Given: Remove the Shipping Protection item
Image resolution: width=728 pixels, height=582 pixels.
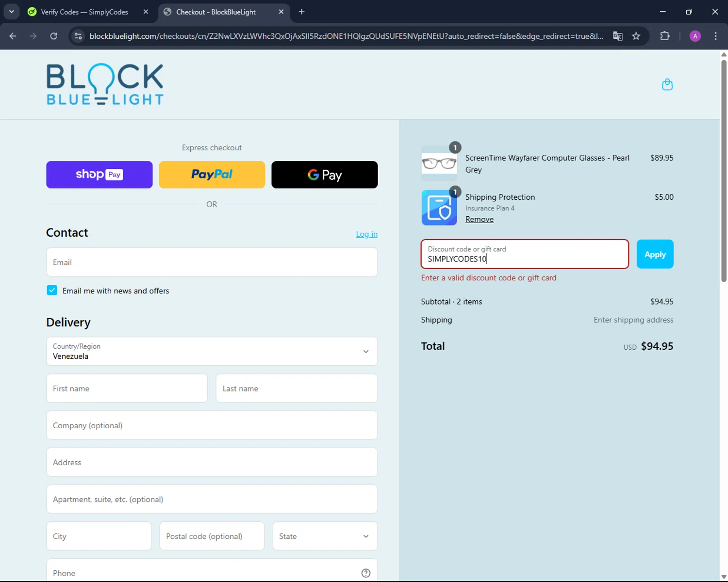Looking at the screenshot, I should (480, 219).
